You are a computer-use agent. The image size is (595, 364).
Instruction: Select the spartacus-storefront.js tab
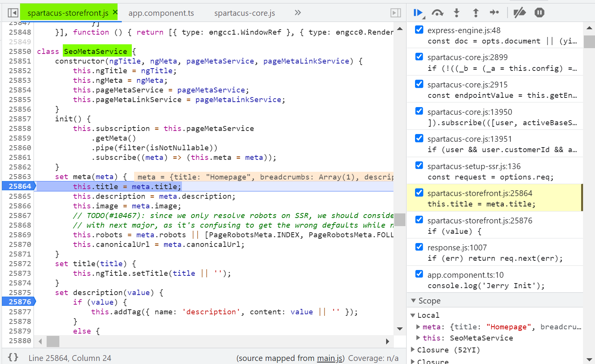tap(68, 13)
